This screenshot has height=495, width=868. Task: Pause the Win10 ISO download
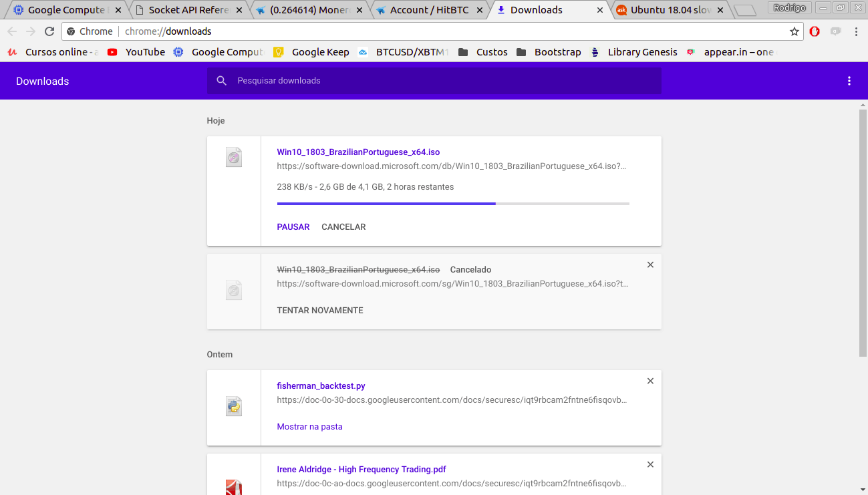click(x=293, y=227)
